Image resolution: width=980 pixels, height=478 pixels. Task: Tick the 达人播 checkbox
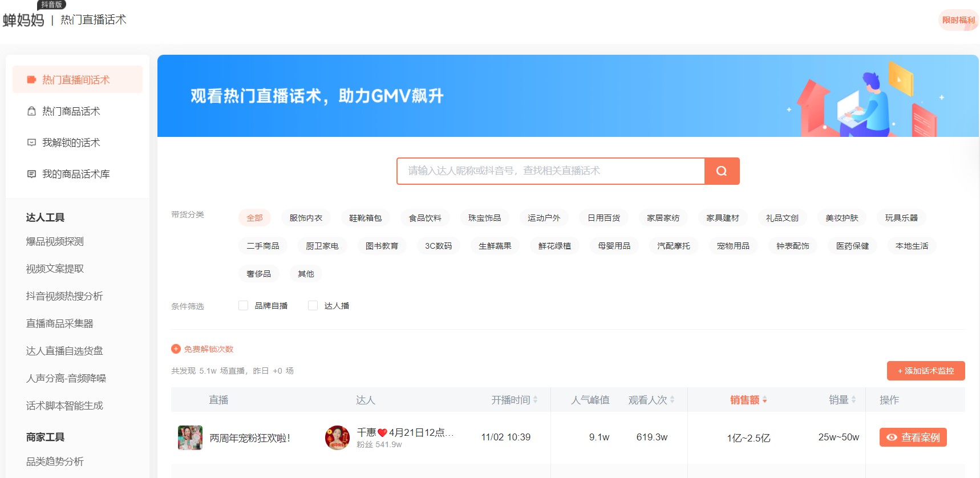[313, 306]
